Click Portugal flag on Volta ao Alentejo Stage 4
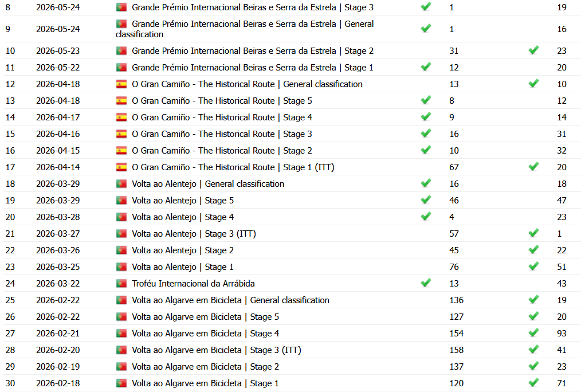The width and height of the screenshot is (581, 392). click(121, 217)
